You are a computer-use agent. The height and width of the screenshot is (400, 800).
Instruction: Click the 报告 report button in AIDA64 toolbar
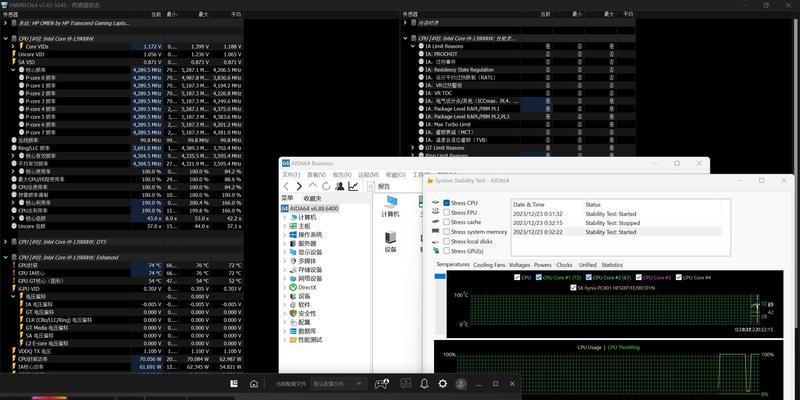(378, 187)
